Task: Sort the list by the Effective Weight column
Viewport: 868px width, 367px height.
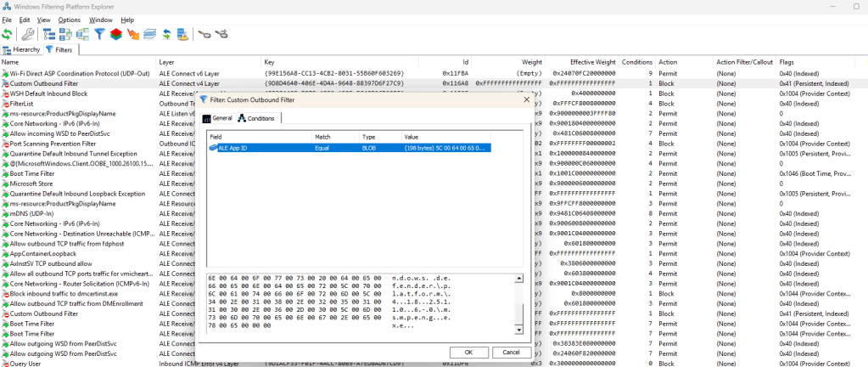Action: (x=593, y=62)
